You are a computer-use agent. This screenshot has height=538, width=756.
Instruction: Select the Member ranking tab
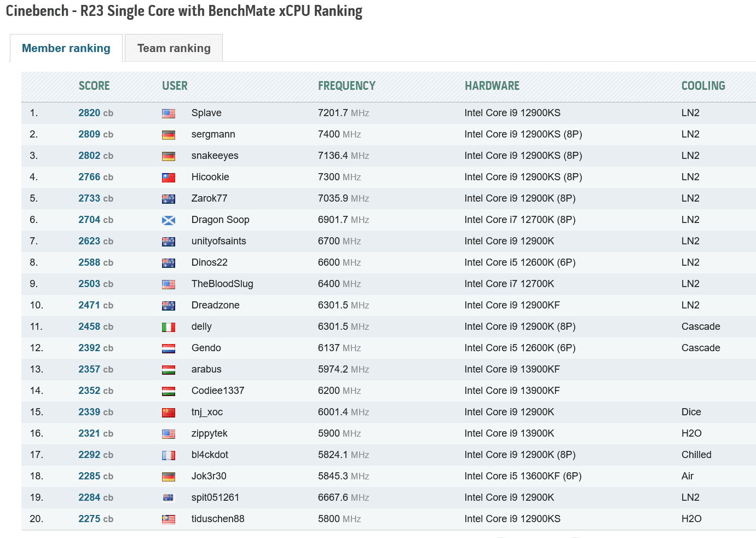click(66, 48)
